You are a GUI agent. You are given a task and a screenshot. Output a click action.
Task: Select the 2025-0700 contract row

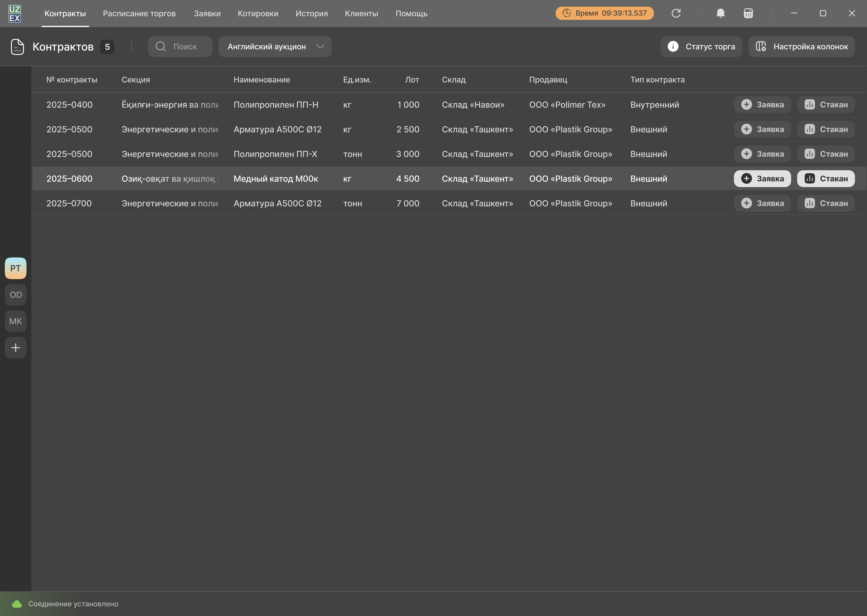pos(449,203)
